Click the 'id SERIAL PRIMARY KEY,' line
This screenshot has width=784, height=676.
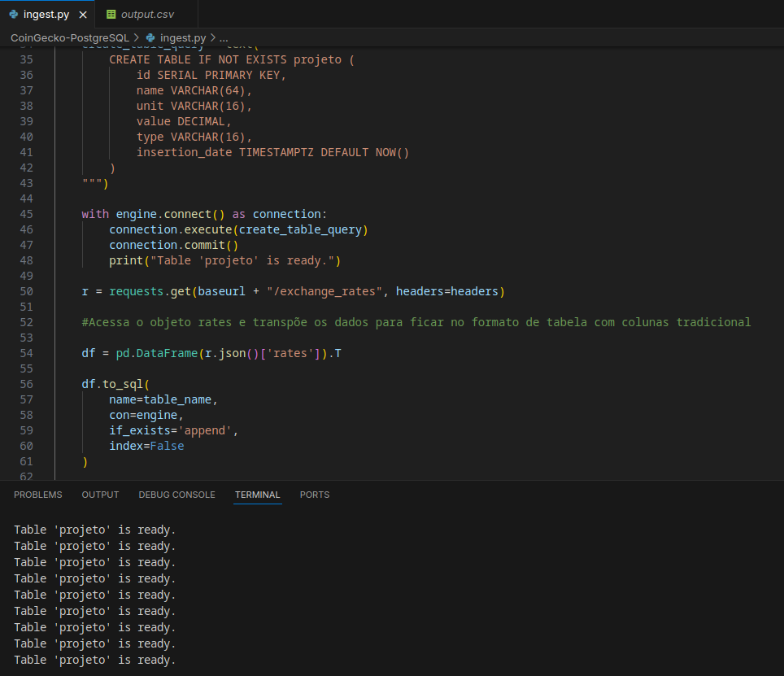(211, 75)
